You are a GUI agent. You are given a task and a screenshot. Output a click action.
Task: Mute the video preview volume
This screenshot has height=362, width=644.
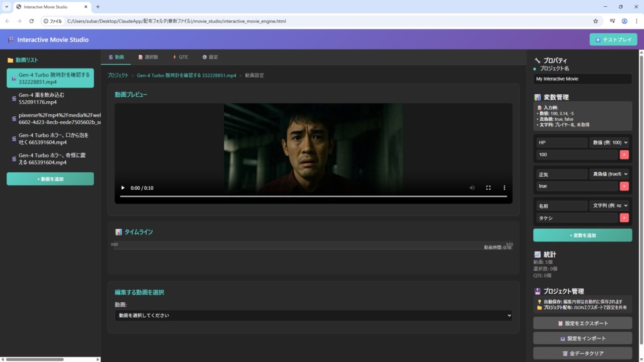(472, 188)
